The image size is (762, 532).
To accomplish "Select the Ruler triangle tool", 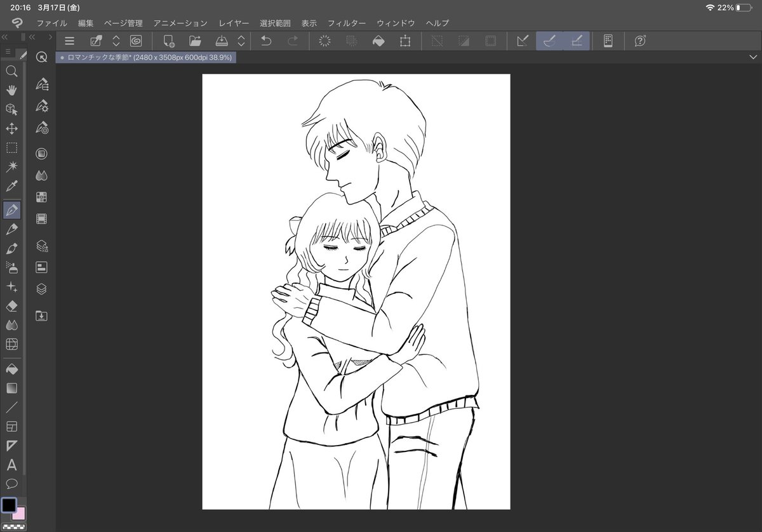I will click(11, 446).
